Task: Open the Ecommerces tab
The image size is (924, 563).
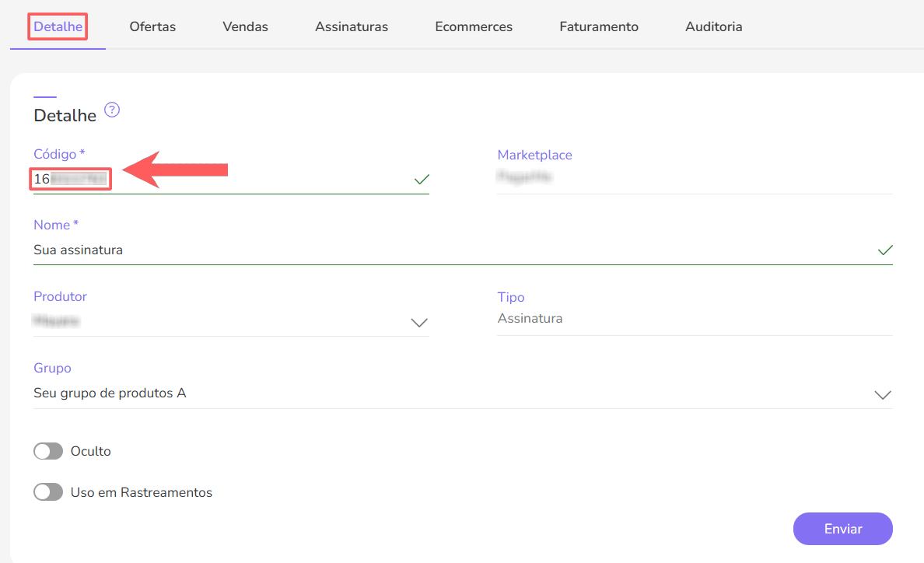Action: pyautogui.click(x=474, y=26)
